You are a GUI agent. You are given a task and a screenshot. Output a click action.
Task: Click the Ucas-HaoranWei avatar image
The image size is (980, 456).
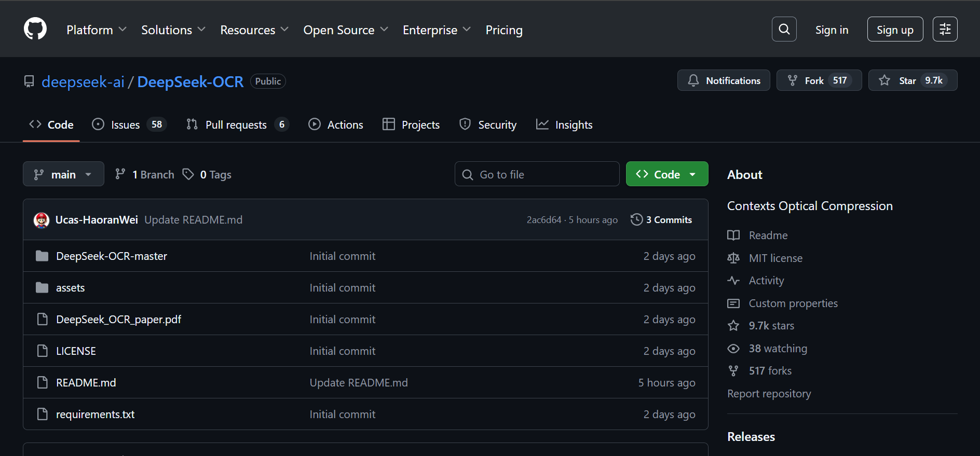42,220
